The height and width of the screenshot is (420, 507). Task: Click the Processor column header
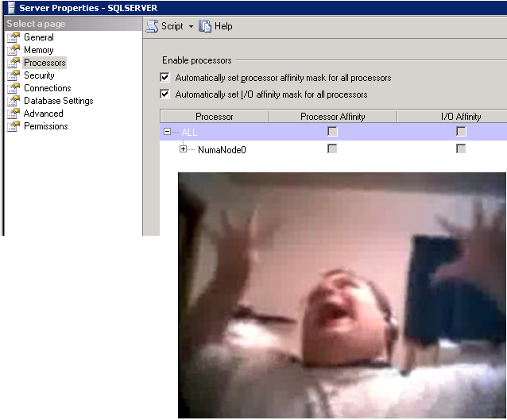pos(215,116)
